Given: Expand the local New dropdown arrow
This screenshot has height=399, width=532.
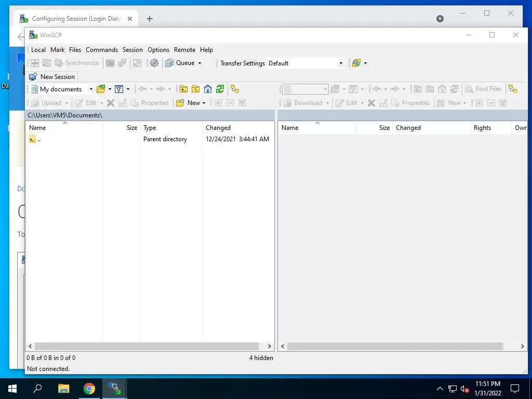Looking at the screenshot, I should click(204, 103).
